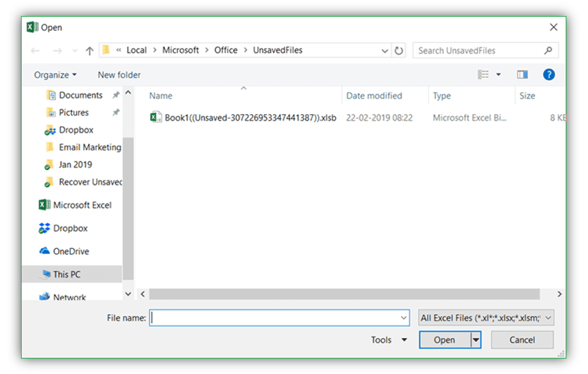Toggle the preview pane visibility
The height and width of the screenshot is (374, 588).
coord(521,74)
